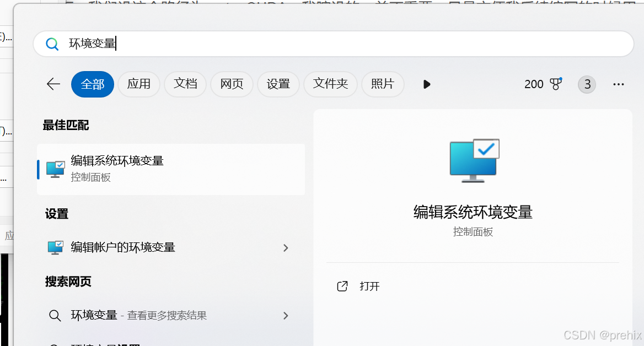
Task: Click the 编辑系统环境变量 title in preview pane
Action: (473, 212)
